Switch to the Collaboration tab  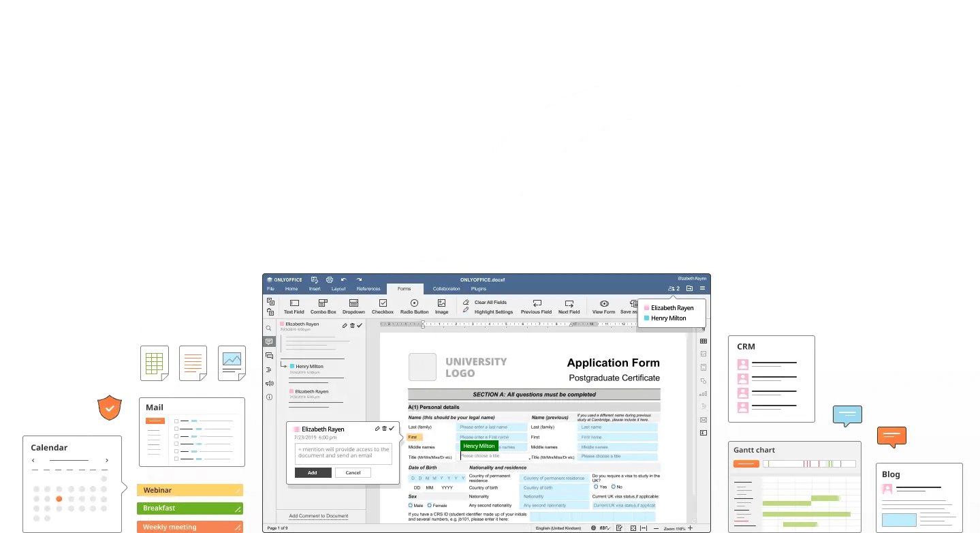pos(447,289)
